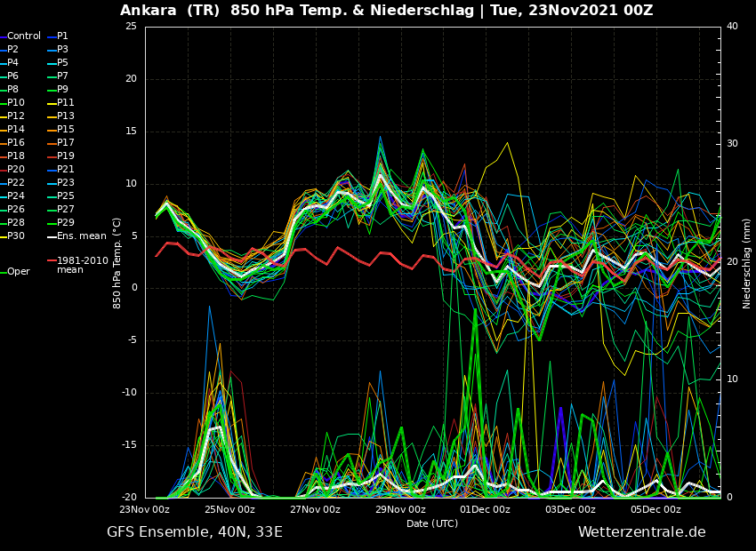Choose legend entry P27
Image resolution: width=756 pixels, height=551 pixels.
66,209
